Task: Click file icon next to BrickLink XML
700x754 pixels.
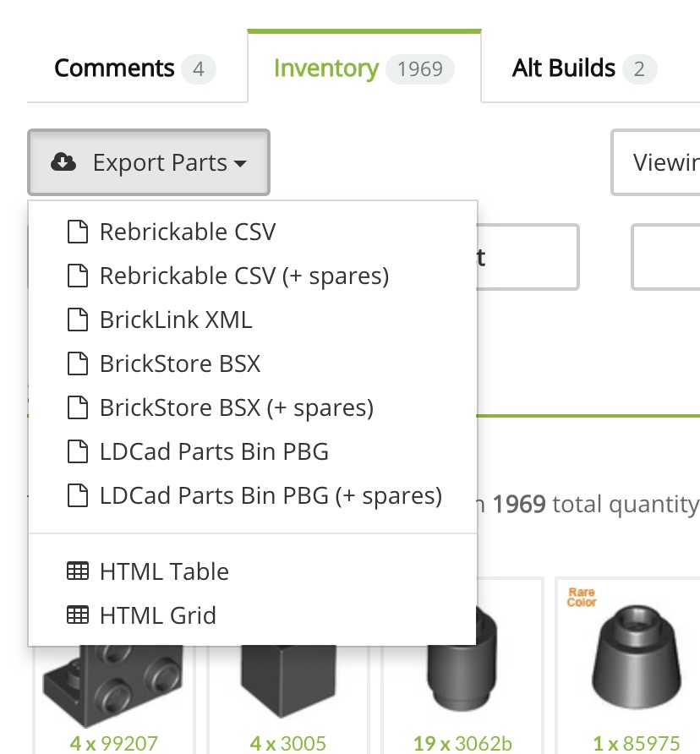Action: point(78,320)
